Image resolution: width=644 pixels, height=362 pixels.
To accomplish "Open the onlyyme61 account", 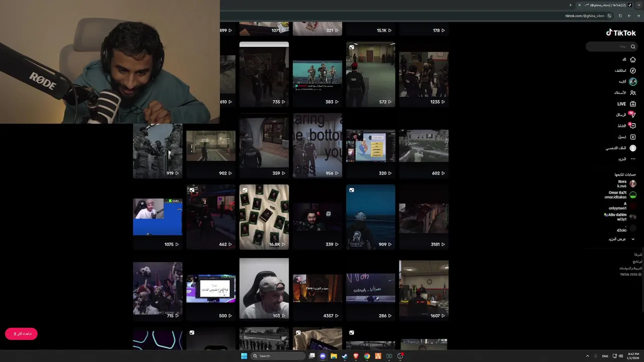I will (622, 206).
